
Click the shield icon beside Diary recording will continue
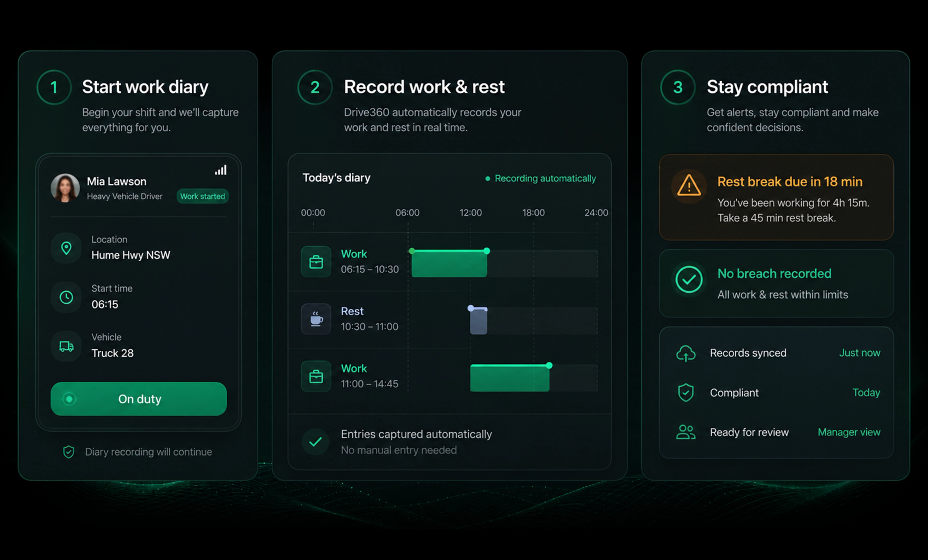tap(69, 452)
